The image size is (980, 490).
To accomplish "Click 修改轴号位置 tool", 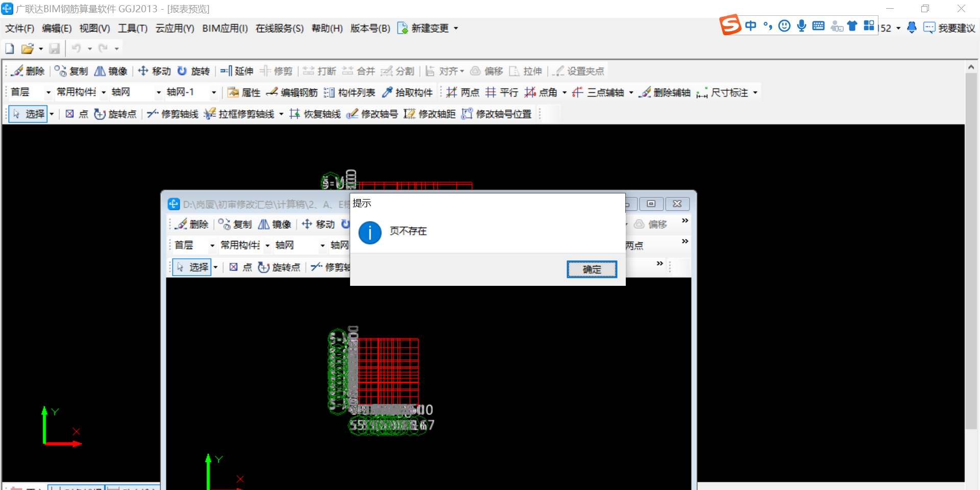I will [497, 114].
